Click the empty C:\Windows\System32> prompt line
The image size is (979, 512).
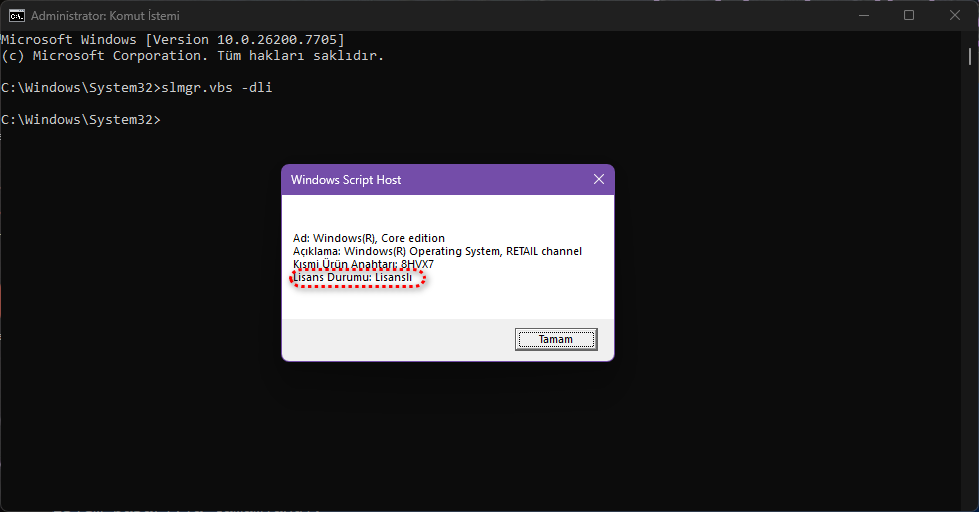[81, 119]
